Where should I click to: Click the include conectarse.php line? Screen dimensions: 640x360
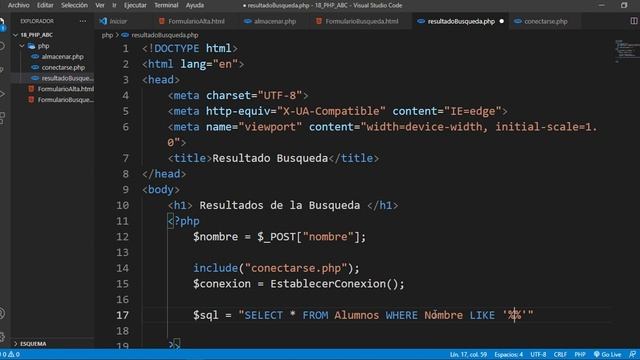(276, 268)
